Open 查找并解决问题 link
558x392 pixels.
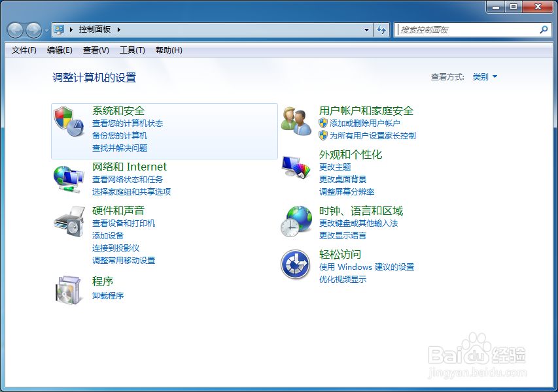[x=120, y=148]
